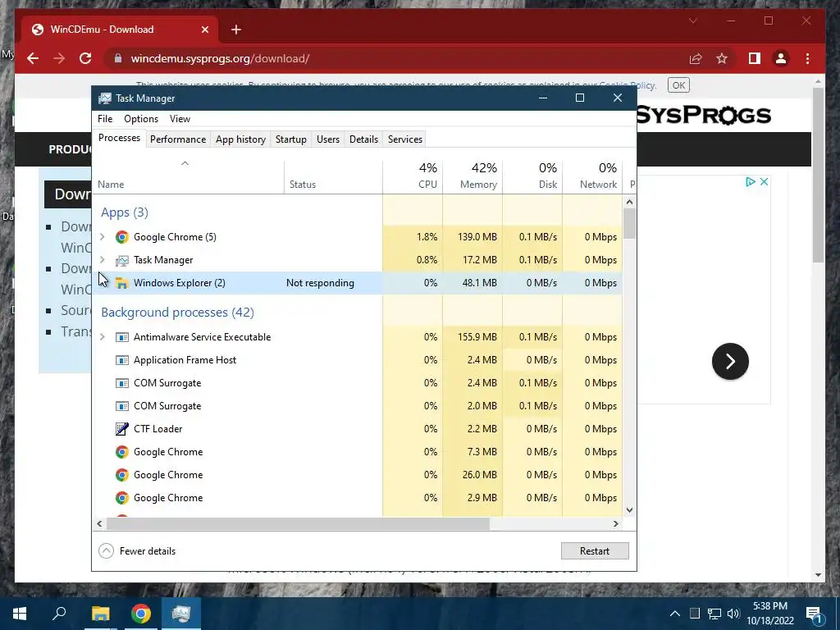The image size is (840, 630).
Task: Click the Chrome address bar URL
Action: coord(220,58)
